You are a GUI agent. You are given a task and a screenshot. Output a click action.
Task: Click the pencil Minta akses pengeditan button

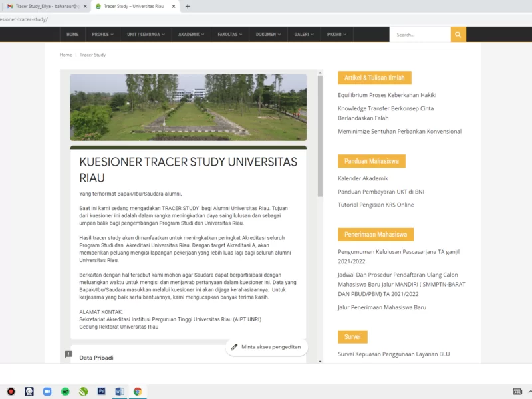point(267,347)
